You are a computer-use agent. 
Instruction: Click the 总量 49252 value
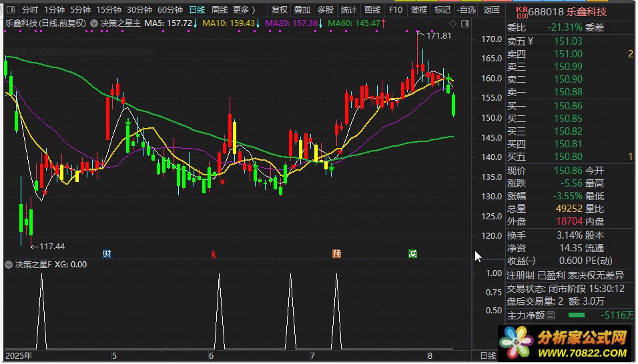(x=569, y=209)
